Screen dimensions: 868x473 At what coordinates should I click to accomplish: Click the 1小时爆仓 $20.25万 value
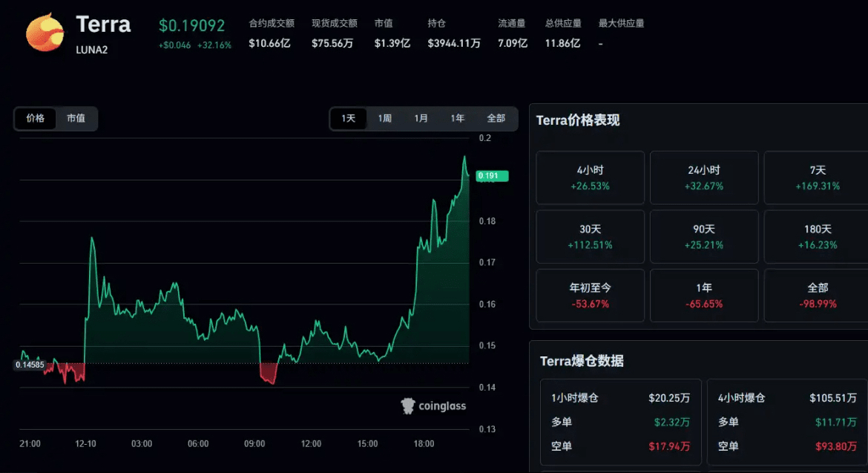(669, 398)
